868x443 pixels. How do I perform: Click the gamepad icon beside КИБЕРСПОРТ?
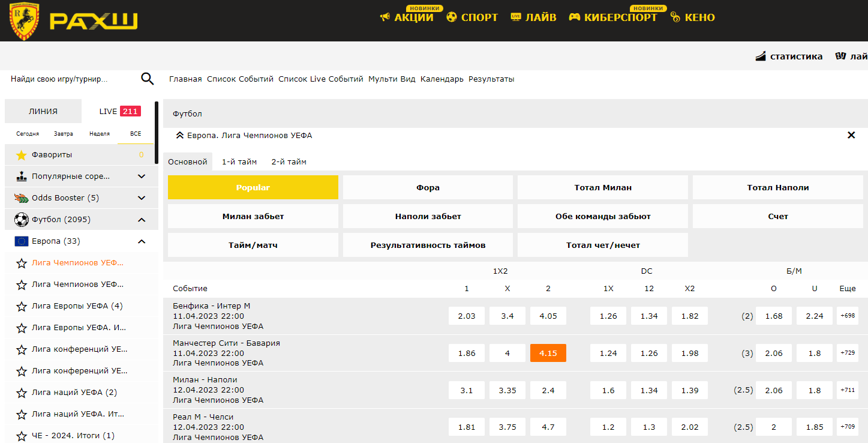coord(574,17)
